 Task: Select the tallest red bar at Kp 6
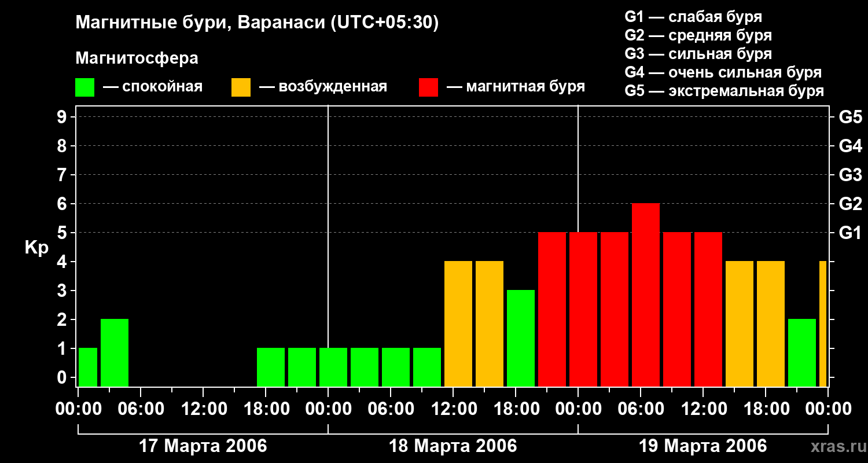tap(646, 295)
